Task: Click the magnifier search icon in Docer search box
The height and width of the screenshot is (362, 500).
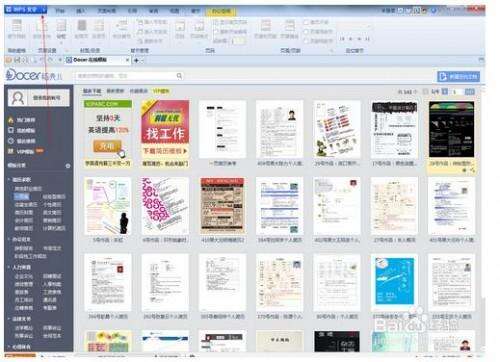Action: [x=179, y=76]
